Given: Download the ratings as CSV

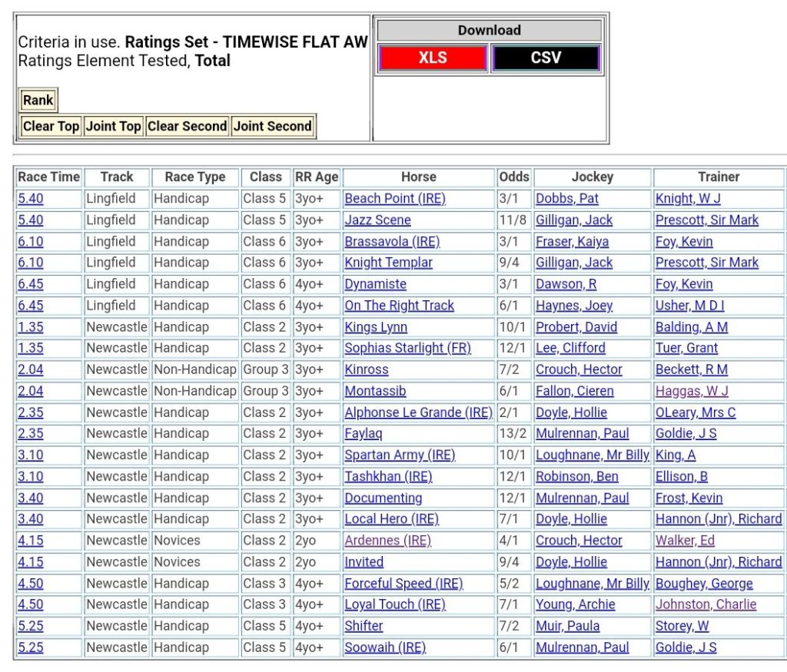Looking at the screenshot, I should 546,58.
